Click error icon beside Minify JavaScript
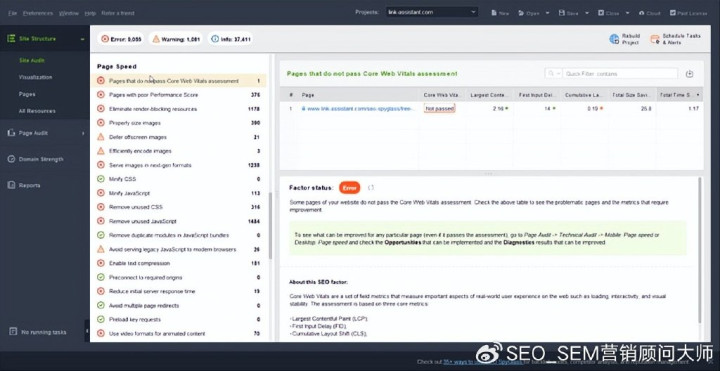Image resolution: width=720 pixels, height=371 pixels. 101,193
